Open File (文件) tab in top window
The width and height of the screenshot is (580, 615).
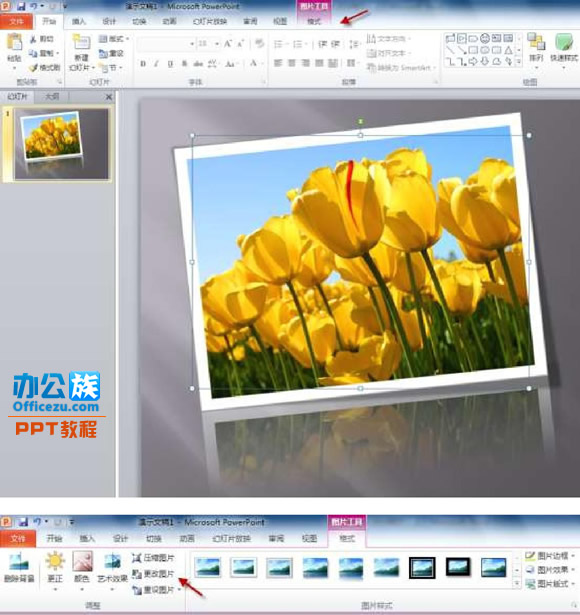coord(16,21)
